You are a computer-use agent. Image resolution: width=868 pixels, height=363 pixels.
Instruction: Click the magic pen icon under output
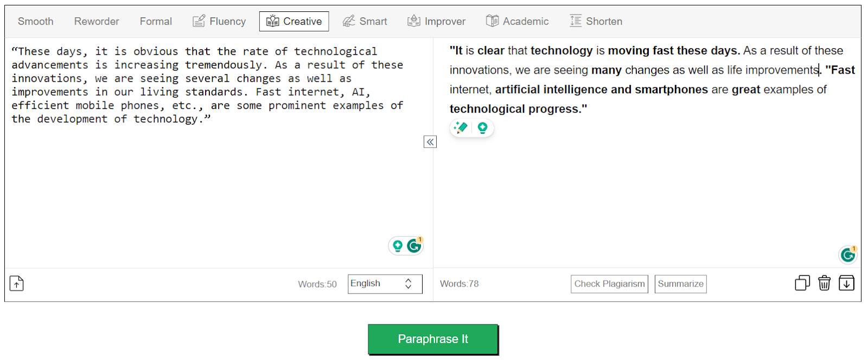pos(461,128)
